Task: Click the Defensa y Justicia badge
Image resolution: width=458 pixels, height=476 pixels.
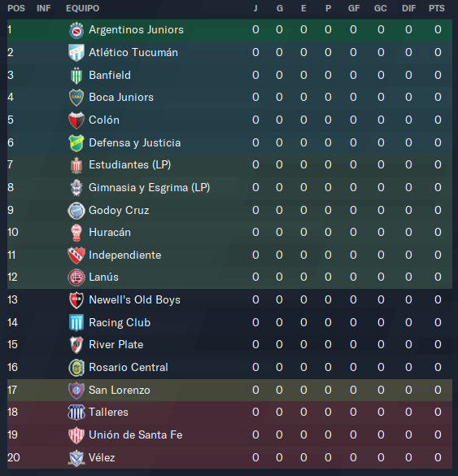Action: [x=76, y=143]
